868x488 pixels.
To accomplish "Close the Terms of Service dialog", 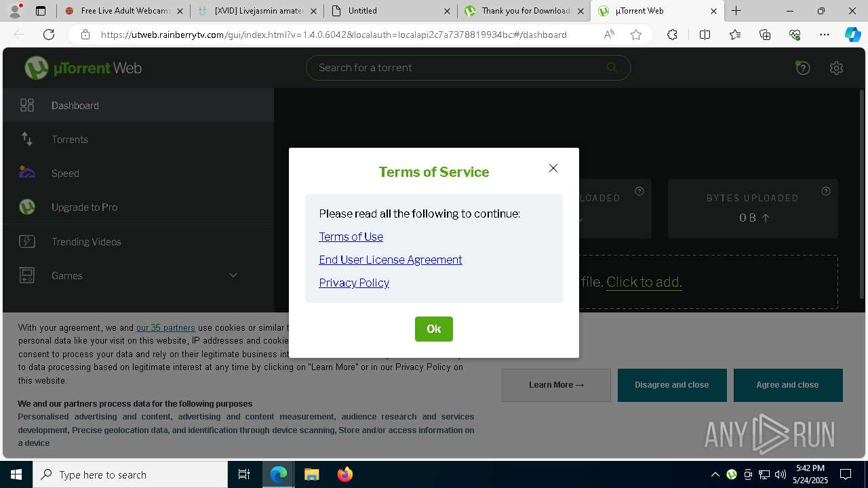I will point(553,168).
